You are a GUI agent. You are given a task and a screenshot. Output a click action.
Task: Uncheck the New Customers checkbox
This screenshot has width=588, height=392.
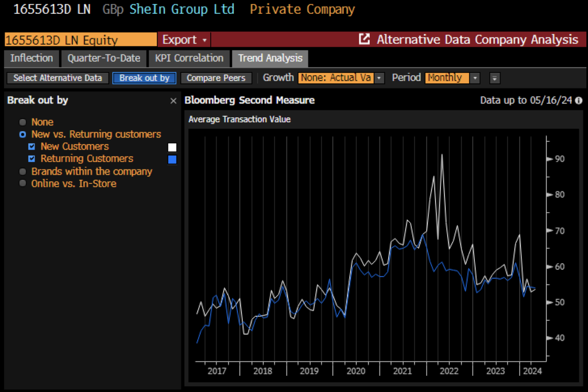pos(32,147)
